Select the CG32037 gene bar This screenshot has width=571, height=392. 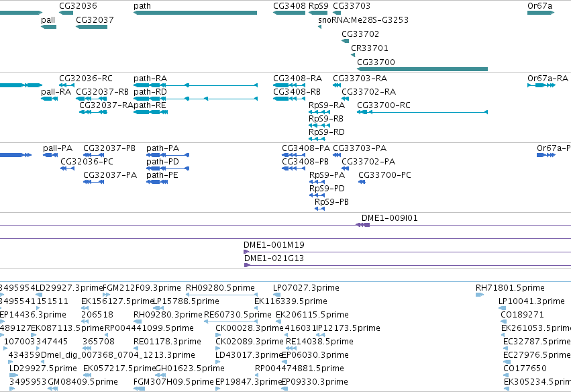click(91, 27)
